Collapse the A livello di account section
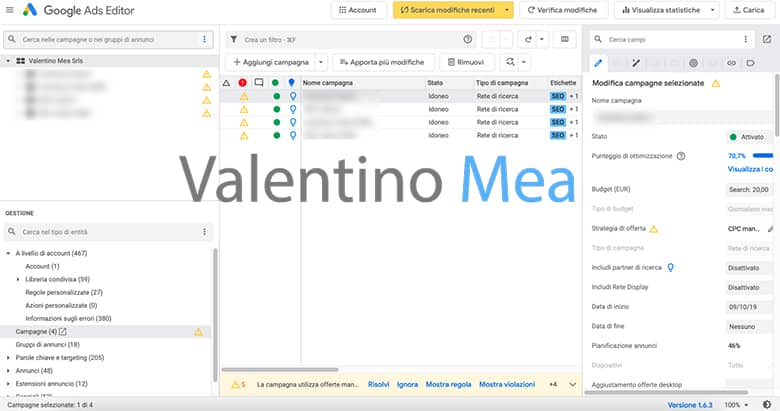Viewport: 780px width, 411px height. 8,253
